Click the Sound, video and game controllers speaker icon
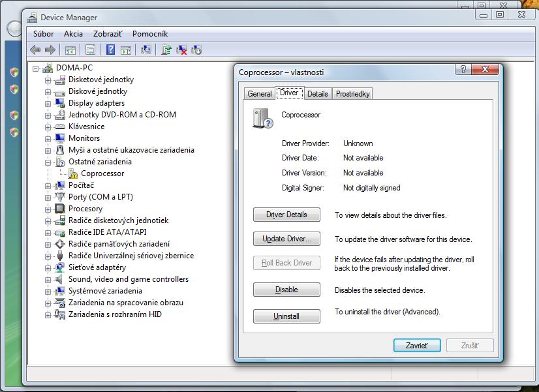Image resolution: width=539 pixels, height=392 pixels. click(59, 279)
